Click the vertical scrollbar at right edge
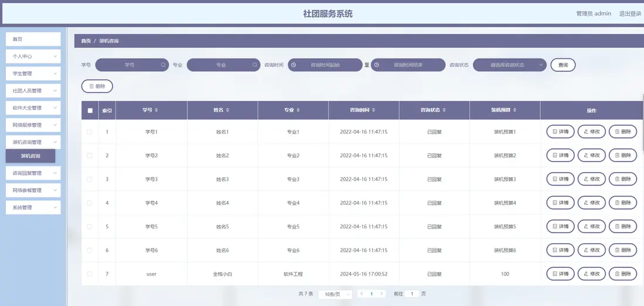The image size is (644, 306). click(x=643, y=123)
